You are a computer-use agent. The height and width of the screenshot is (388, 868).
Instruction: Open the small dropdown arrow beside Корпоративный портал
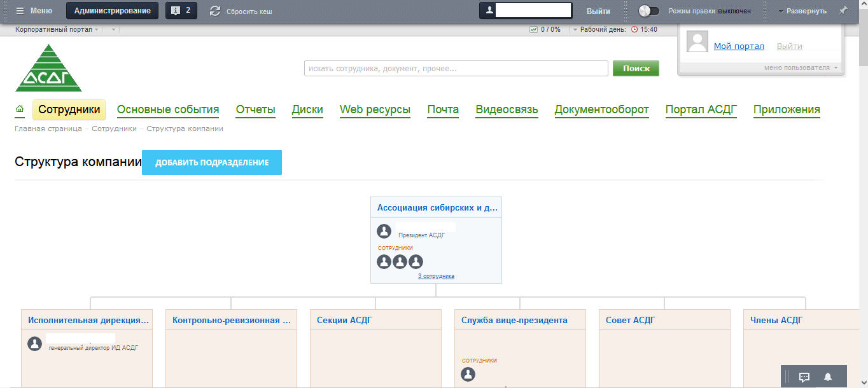(113, 29)
